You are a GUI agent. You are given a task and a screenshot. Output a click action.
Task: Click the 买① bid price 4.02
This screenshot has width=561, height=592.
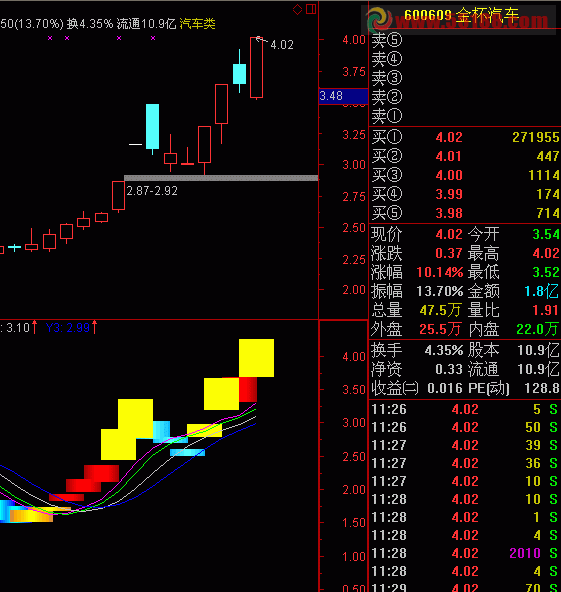pos(449,137)
